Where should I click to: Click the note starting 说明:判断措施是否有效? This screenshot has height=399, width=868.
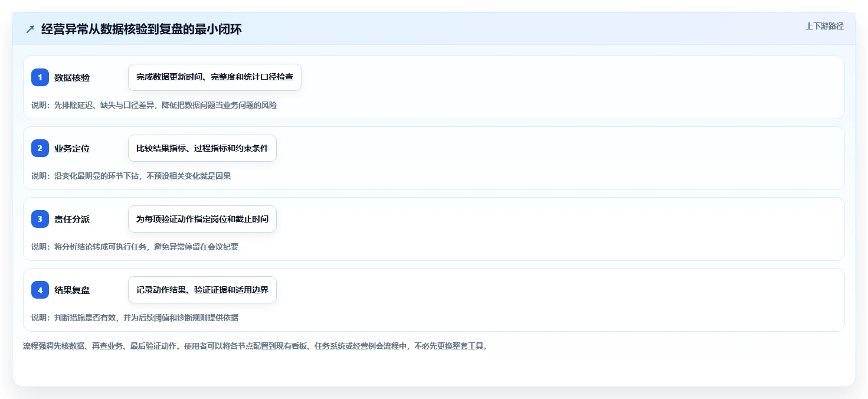pyautogui.click(x=135, y=318)
